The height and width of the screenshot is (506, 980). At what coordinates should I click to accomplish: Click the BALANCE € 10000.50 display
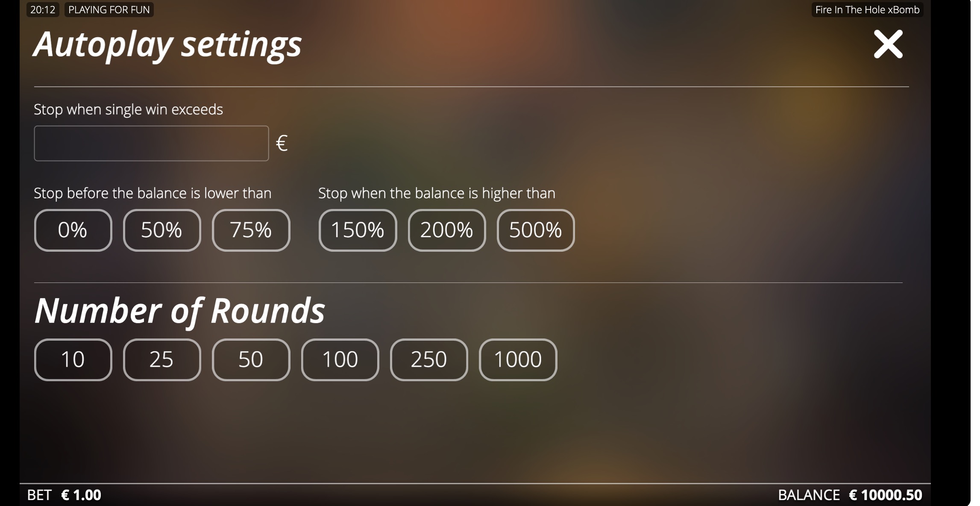(x=885, y=495)
